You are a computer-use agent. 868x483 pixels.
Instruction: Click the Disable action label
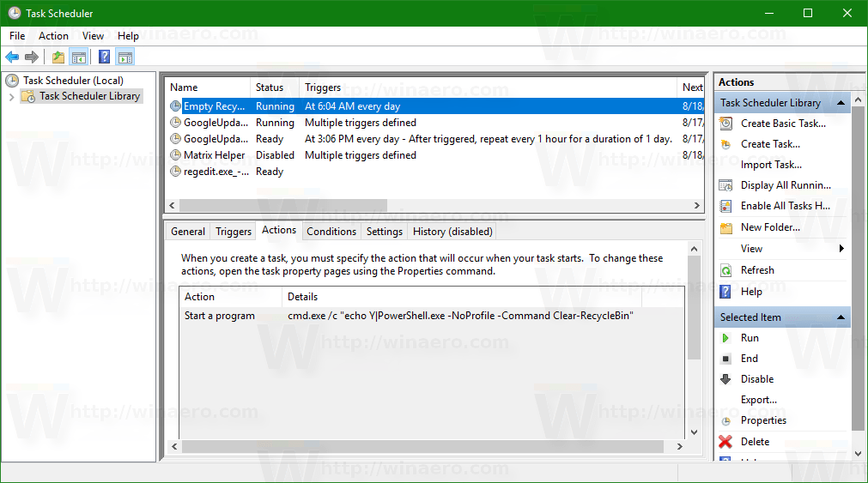(x=757, y=379)
